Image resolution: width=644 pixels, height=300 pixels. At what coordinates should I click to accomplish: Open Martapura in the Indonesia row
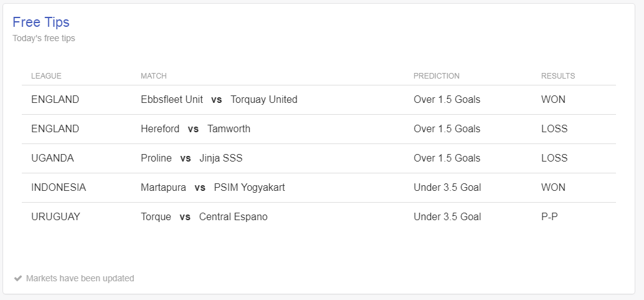163,187
